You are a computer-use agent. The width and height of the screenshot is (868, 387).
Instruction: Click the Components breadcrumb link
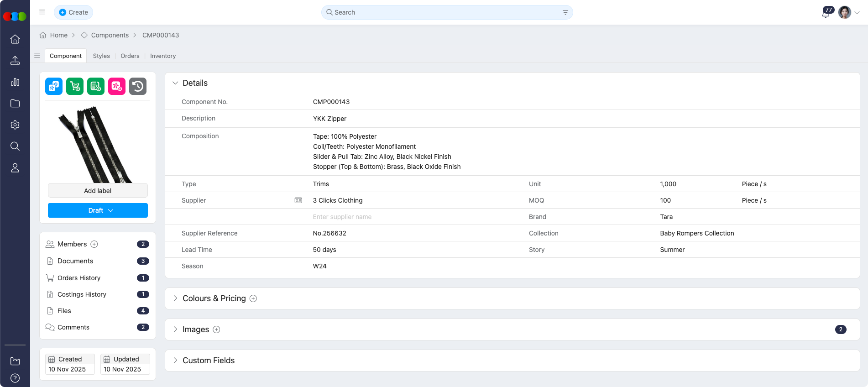pyautogui.click(x=110, y=35)
